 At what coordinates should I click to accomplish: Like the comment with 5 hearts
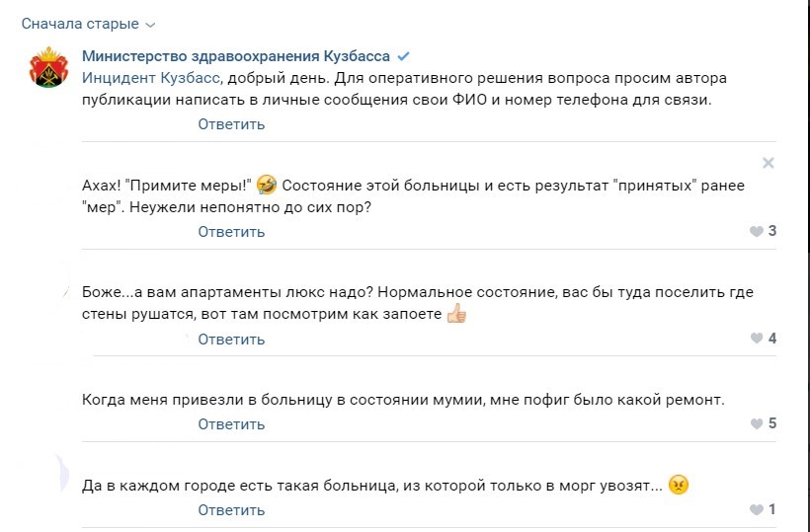point(763,423)
